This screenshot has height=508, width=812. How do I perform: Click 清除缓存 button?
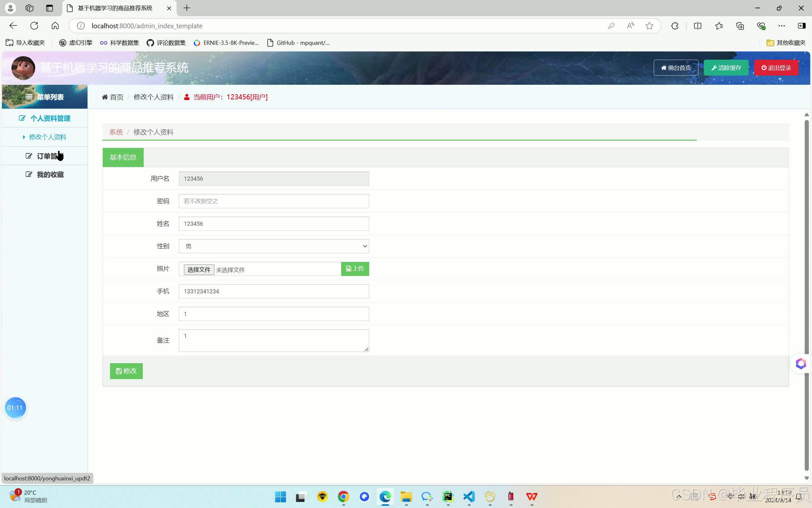point(726,68)
